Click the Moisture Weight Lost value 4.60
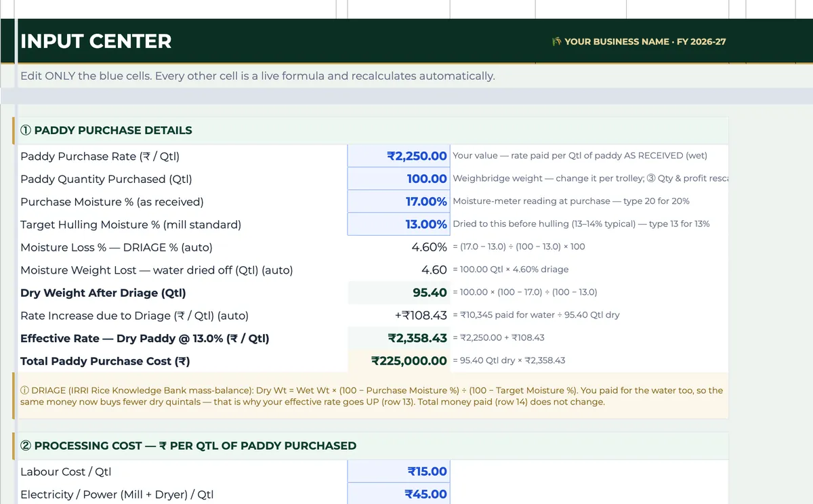The width and height of the screenshot is (813, 504). click(434, 270)
